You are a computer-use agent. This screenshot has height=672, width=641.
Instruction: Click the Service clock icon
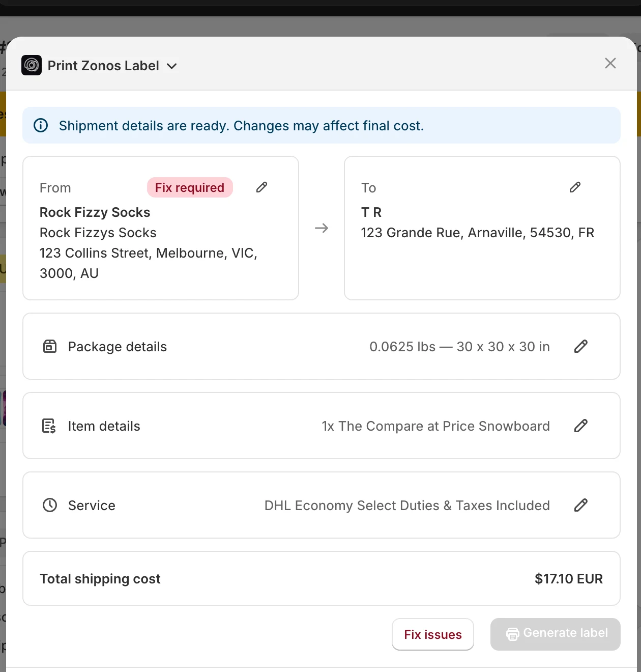pos(50,505)
